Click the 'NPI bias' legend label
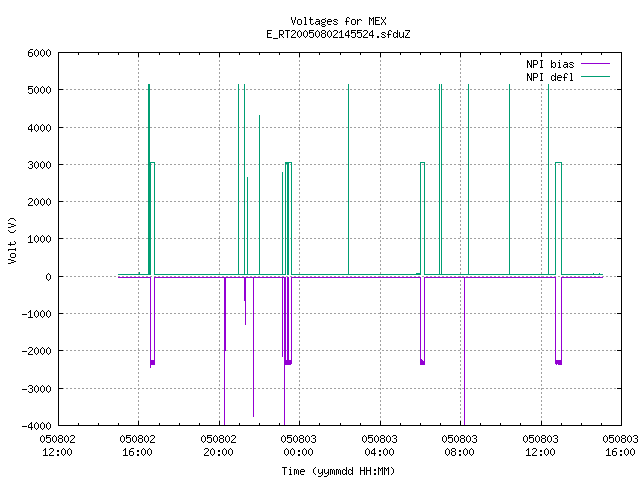 tap(550, 64)
